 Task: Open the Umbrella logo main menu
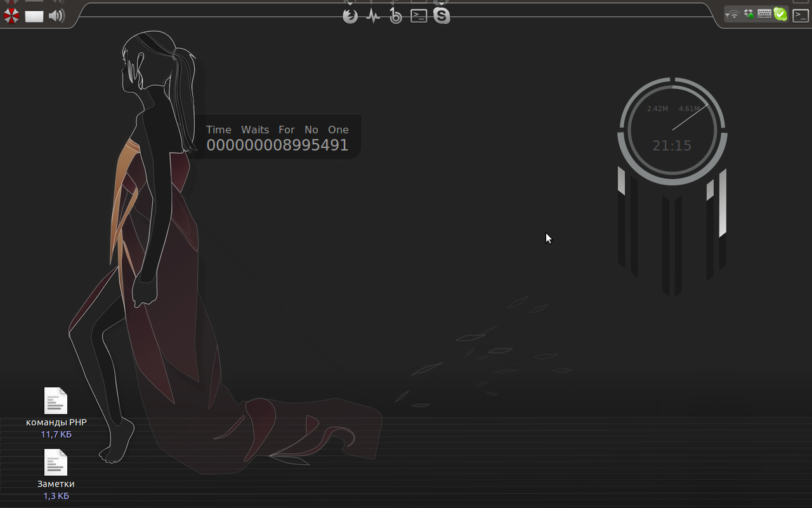pyautogui.click(x=11, y=16)
